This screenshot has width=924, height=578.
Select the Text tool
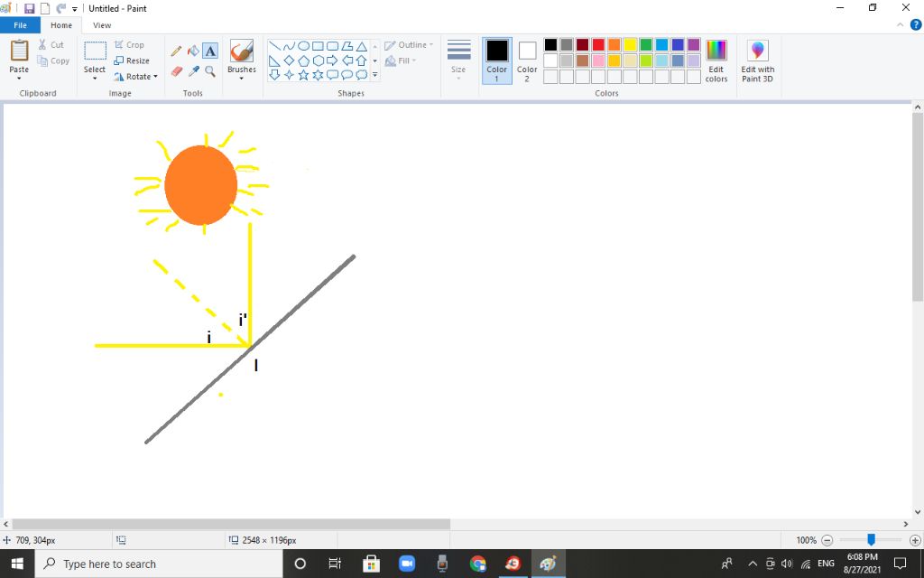point(210,51)
